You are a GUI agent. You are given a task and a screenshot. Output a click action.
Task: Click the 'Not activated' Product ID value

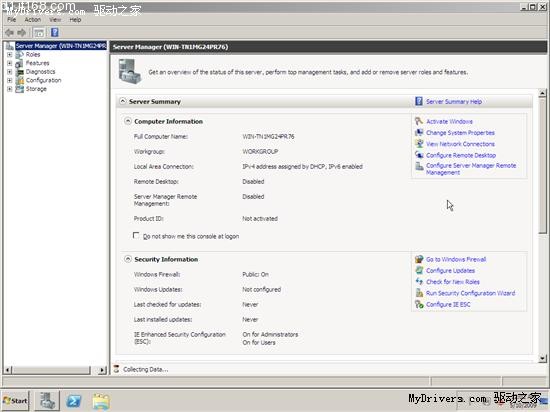pos(260,218)
